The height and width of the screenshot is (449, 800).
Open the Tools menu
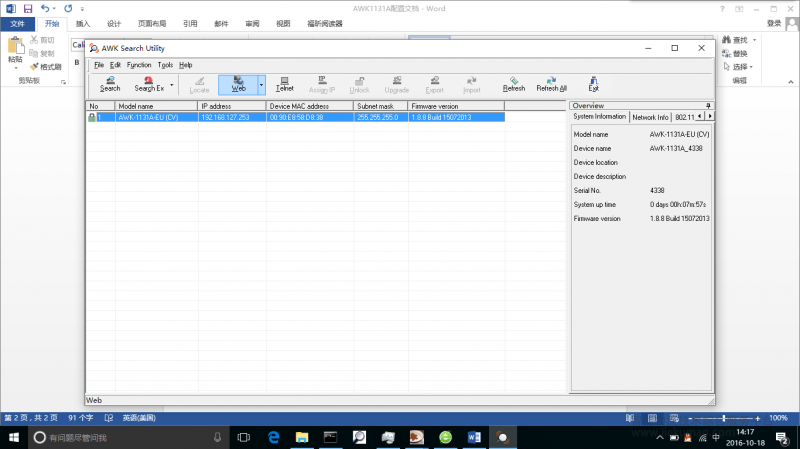tap(165, 65)
